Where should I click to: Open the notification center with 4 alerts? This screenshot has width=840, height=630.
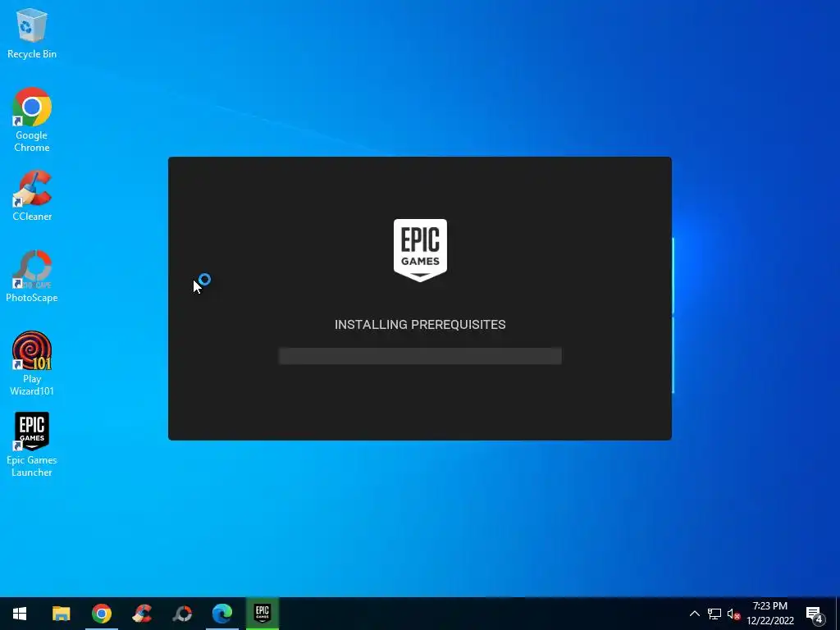(815, 614)
